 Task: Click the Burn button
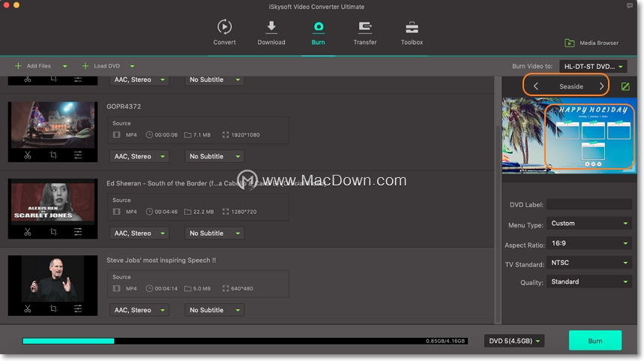pos(595,341)
